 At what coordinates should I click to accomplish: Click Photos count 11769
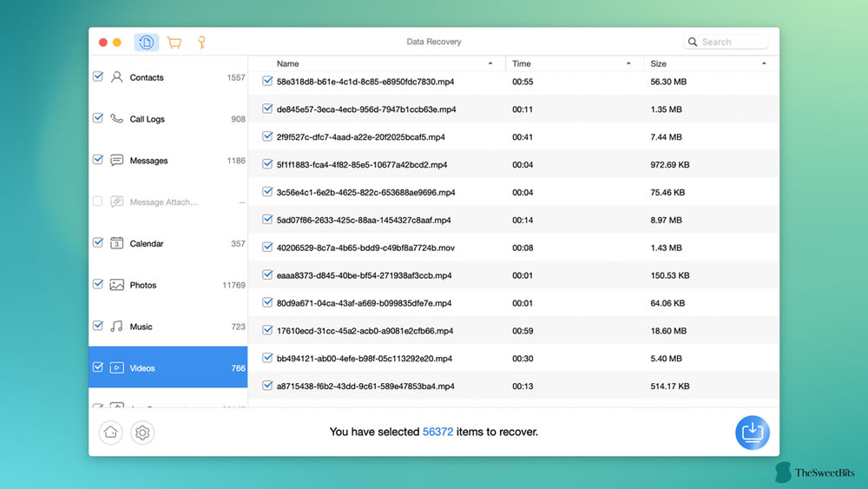tap(233, 285)
